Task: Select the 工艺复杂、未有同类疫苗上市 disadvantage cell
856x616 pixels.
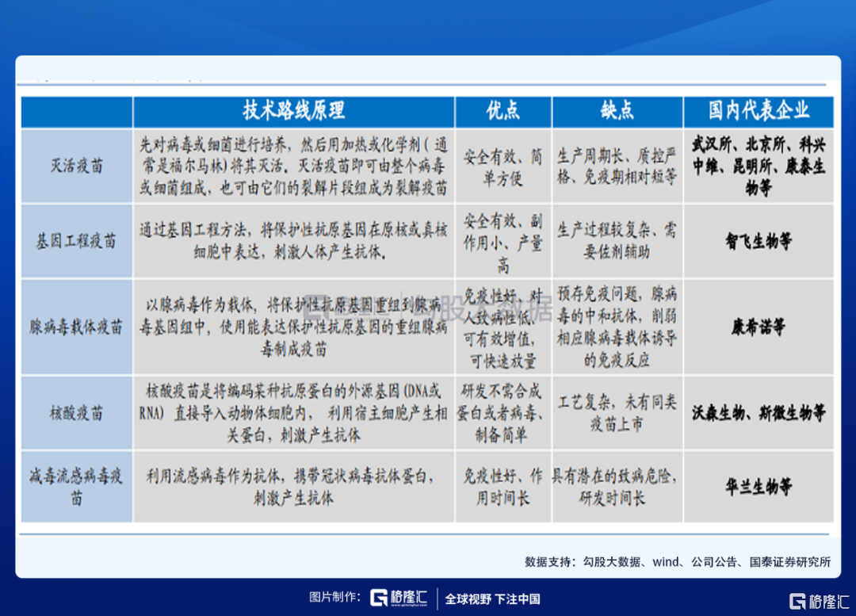Action: point(617,413)
